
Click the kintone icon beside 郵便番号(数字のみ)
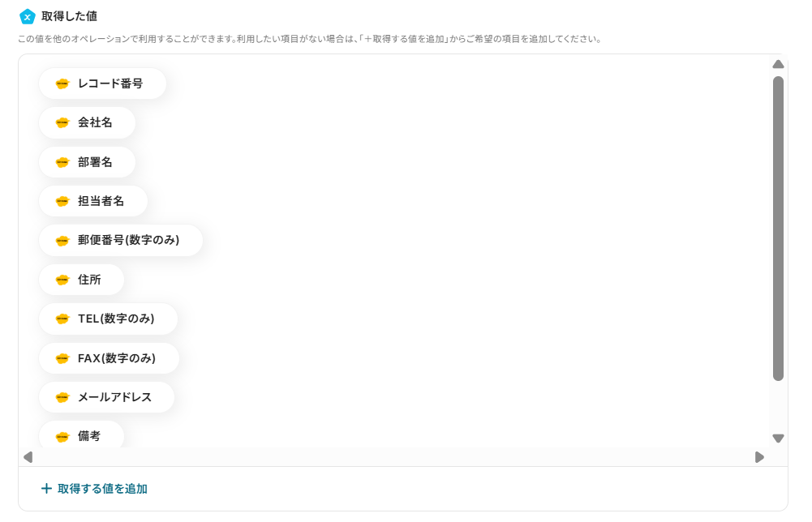coord(62,241)
